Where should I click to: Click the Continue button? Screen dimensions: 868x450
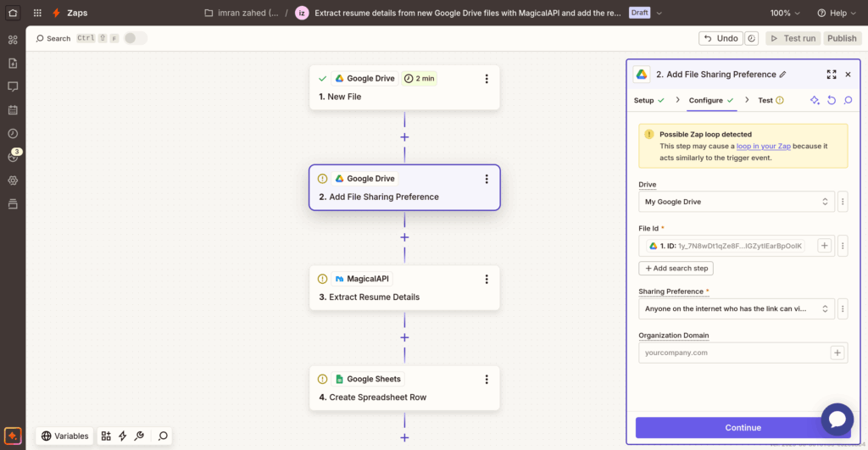click(x=743, y=427)
